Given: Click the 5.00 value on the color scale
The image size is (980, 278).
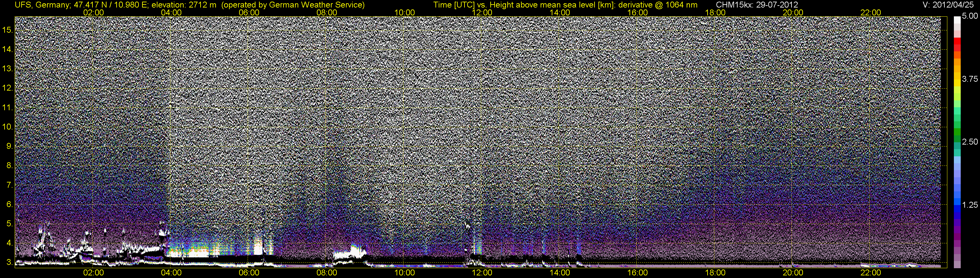Looking at the screenshot, I should point(970,16).
